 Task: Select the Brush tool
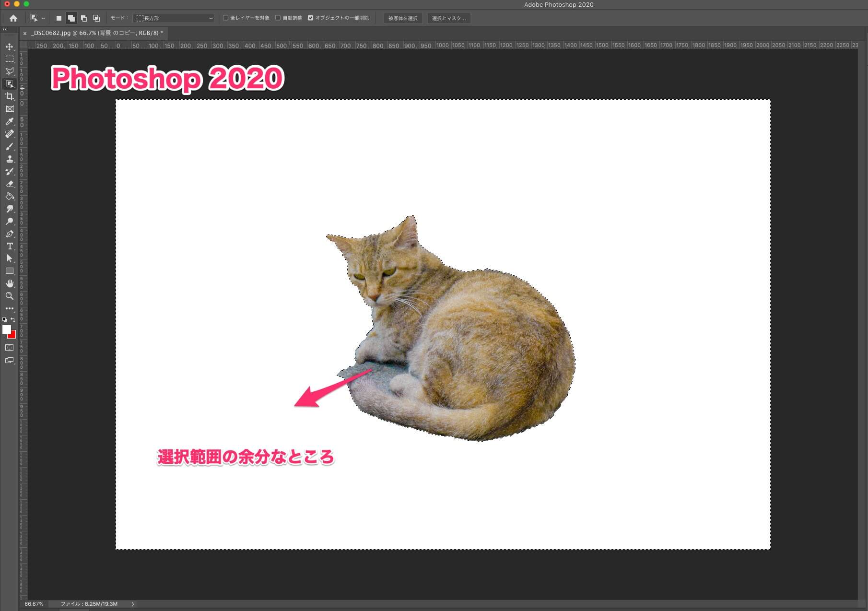coord(10,146)
